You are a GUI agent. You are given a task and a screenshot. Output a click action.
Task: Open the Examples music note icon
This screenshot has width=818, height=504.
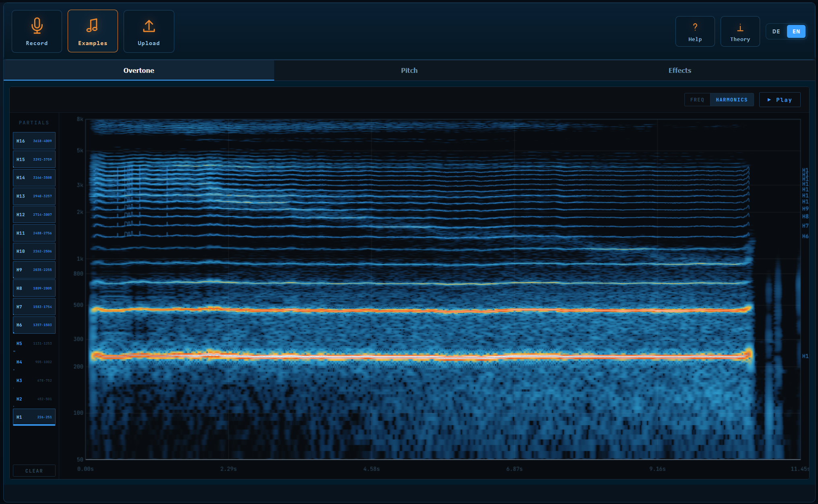93,25
